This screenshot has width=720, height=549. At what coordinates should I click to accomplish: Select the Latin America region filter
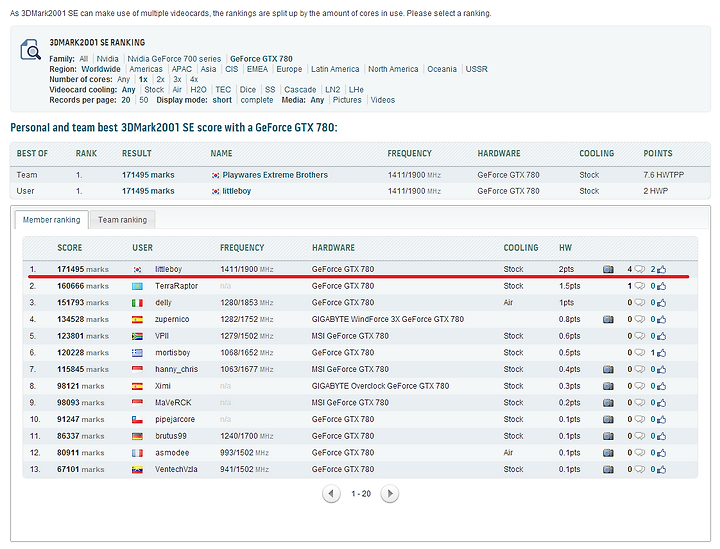point(335,69)
